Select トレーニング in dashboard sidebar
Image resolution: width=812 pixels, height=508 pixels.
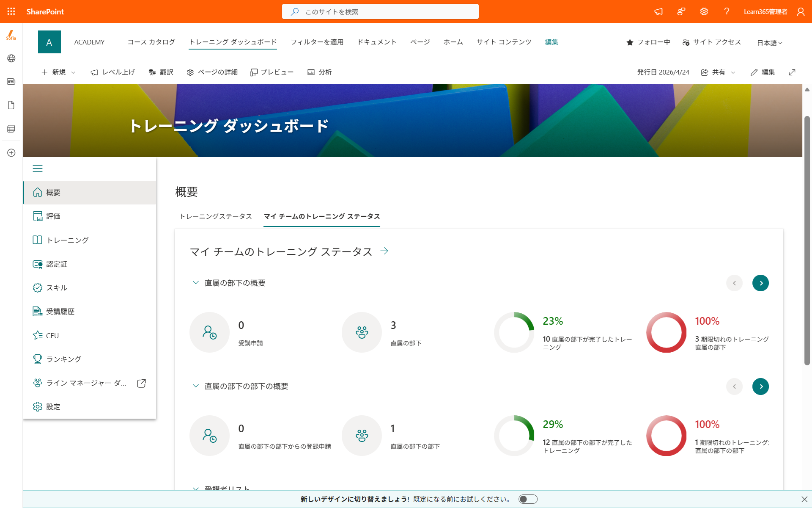point(90,240)
